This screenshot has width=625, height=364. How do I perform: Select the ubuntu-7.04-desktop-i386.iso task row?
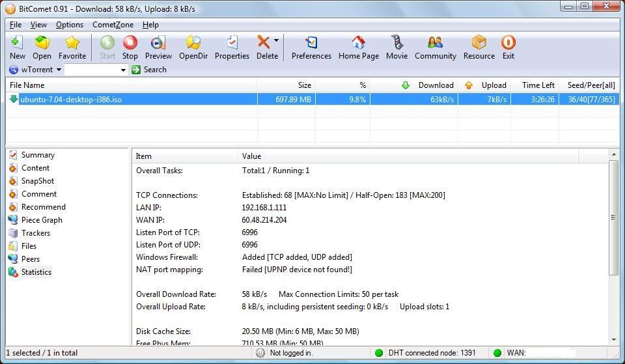(312, 99)
